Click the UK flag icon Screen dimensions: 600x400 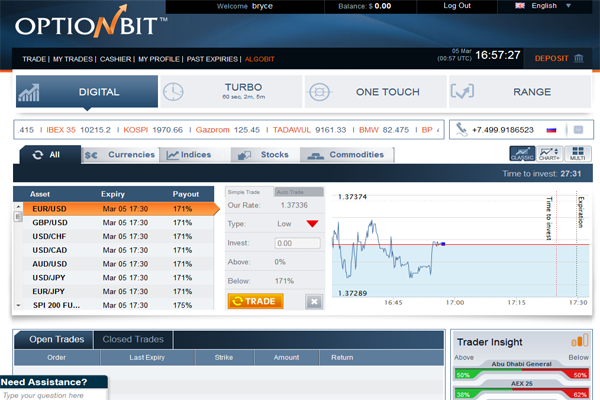click(x=520, y=5)
